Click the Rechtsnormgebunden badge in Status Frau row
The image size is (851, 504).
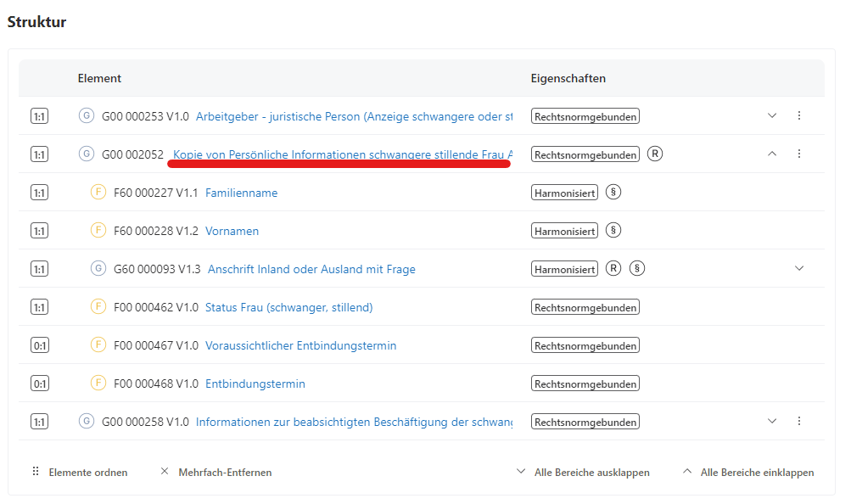pyautogui.click(x=585, y=307)
